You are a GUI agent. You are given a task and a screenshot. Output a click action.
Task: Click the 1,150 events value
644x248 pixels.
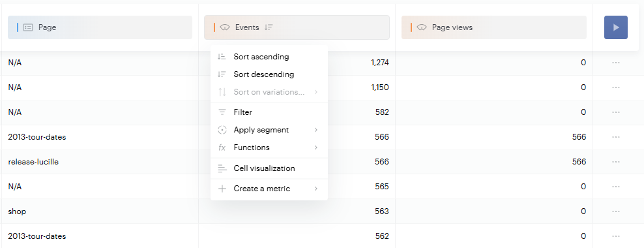pos(379,87)
